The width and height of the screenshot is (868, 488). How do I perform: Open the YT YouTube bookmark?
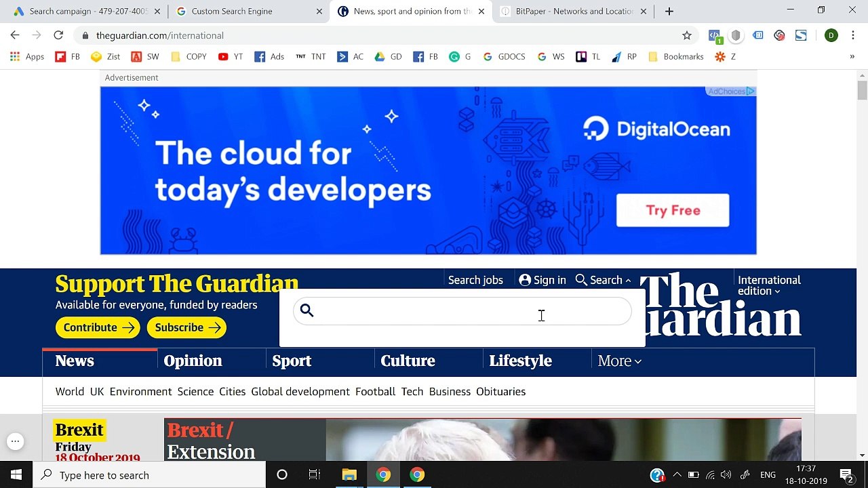point(231,57)
